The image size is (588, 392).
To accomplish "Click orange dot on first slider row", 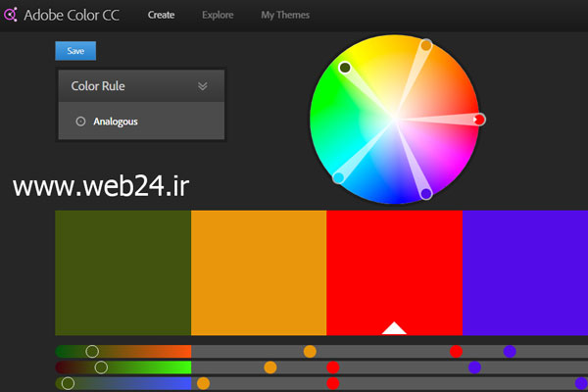I will coord(310,352).
